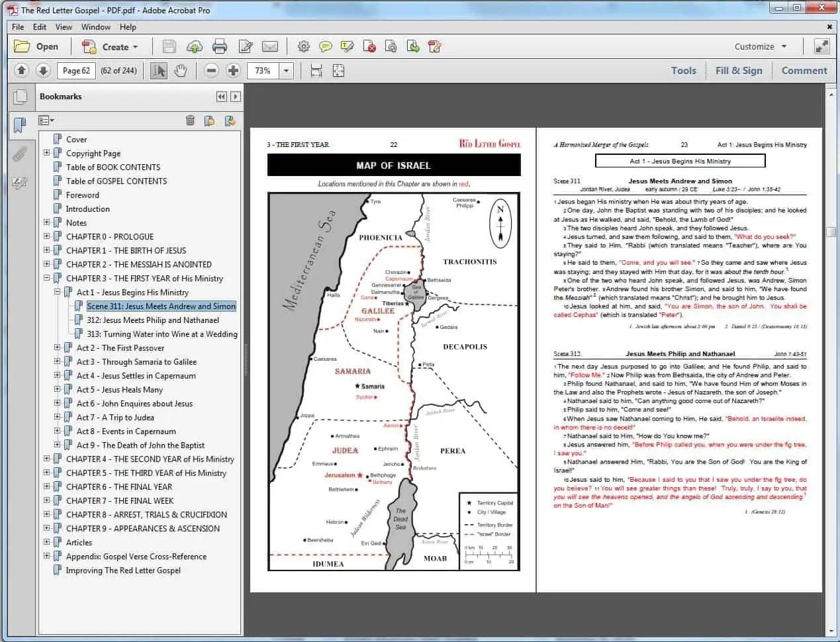Click the document vertical scrollbar thumb
Screen dimensions: 840x642
pyautogui.click(x=831, y=232)
